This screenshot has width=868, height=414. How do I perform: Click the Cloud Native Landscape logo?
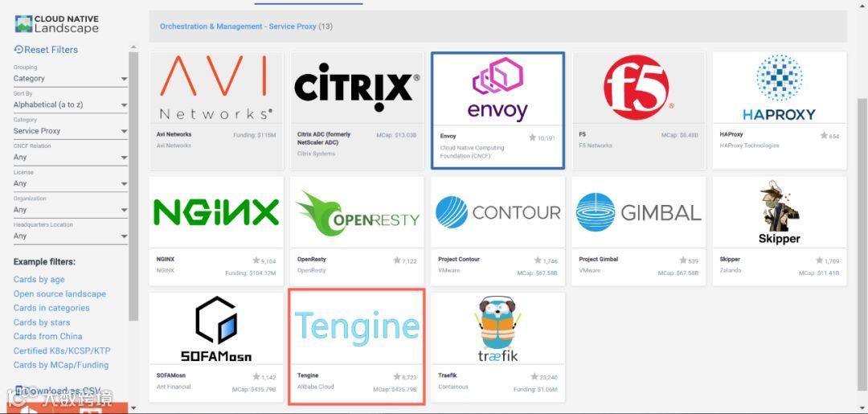(57, 24)
